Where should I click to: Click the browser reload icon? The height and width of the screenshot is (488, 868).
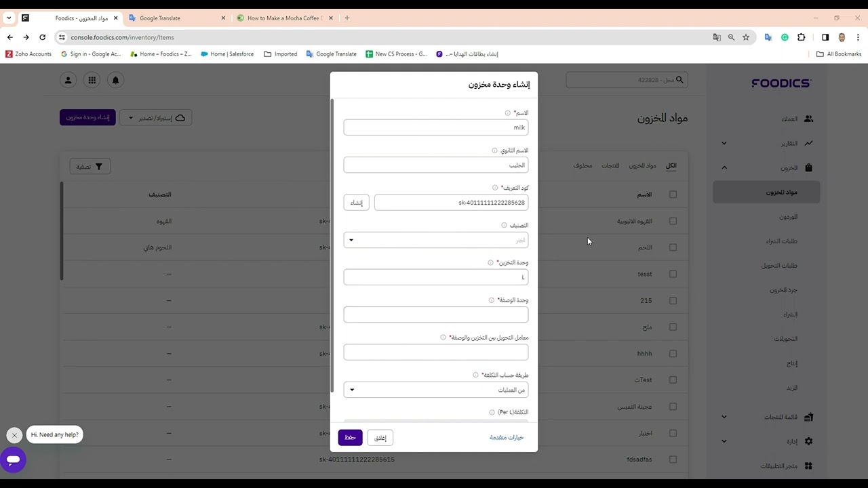click(x=42, y=37)
